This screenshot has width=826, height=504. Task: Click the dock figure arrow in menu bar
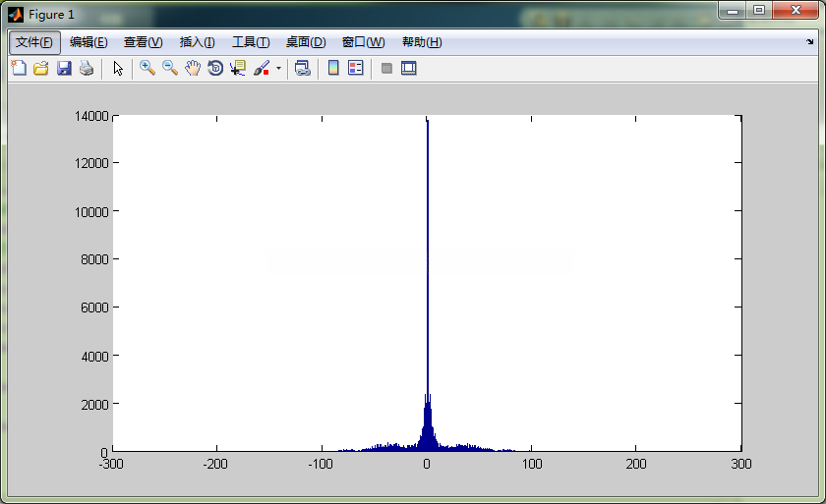point(810,42)
